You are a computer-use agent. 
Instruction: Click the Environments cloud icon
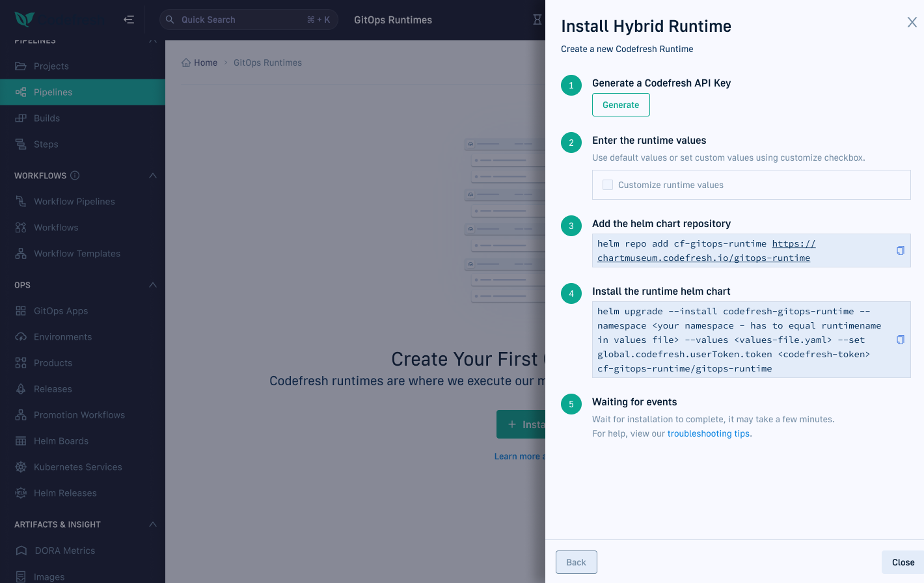21,337
